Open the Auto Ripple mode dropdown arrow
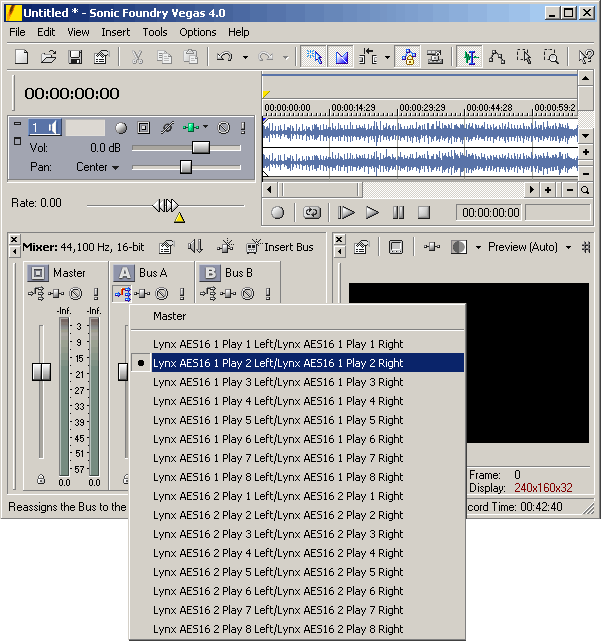The image size is (601, 641). coord(387,57)
